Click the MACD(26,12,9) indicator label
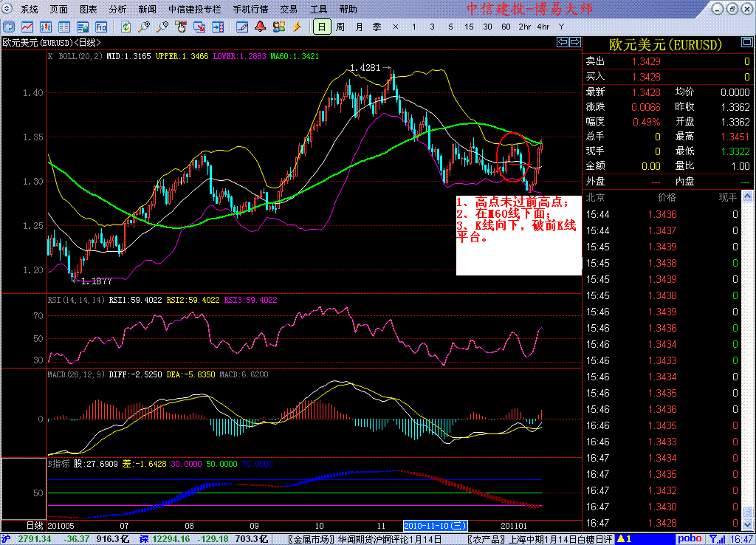756x545 pixels. coord(76,374)
